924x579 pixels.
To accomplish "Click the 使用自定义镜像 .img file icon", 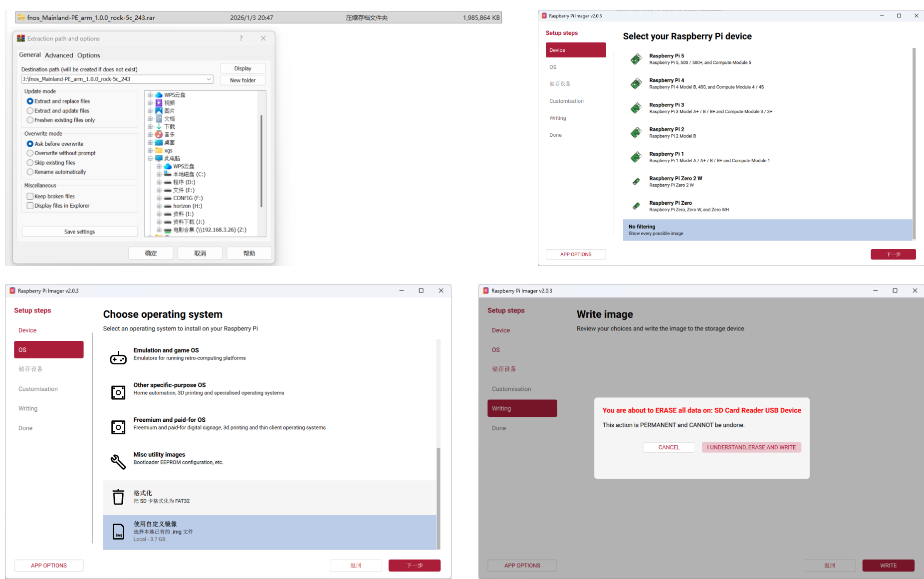I will tap(118, 532).
